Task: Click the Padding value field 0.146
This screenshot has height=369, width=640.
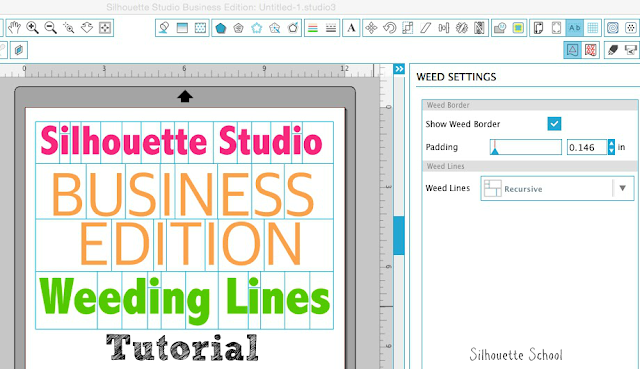Action: (x=587, y=147)
